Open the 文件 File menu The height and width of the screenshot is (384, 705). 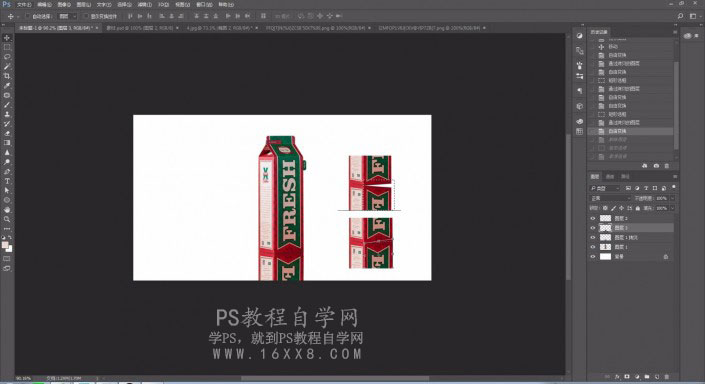tap(24, 4)
